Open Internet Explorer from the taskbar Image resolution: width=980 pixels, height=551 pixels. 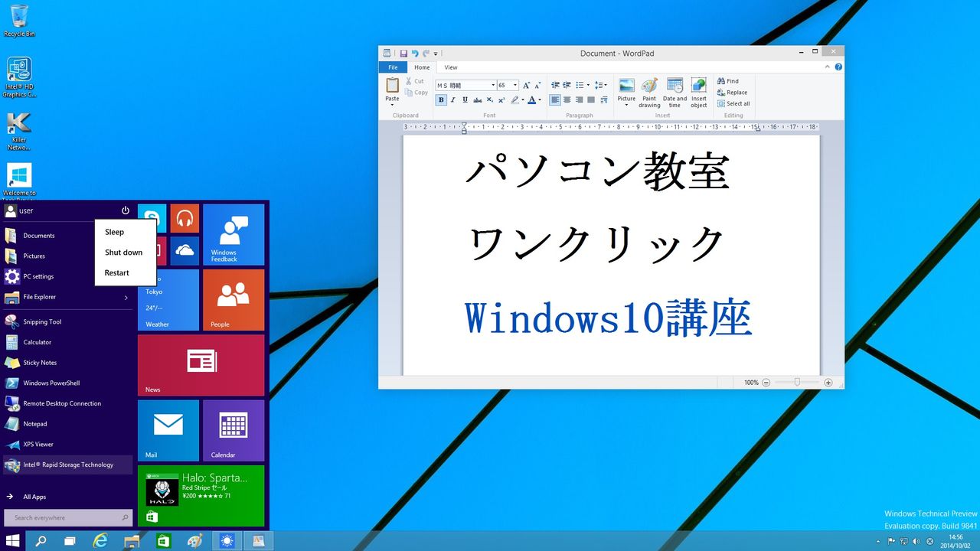[100, 541]
